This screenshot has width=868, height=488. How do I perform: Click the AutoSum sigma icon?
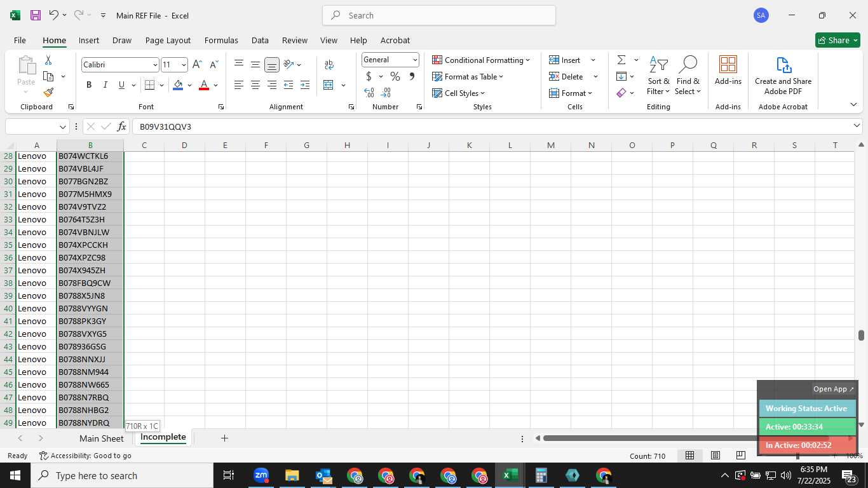(x=621, y=60)
